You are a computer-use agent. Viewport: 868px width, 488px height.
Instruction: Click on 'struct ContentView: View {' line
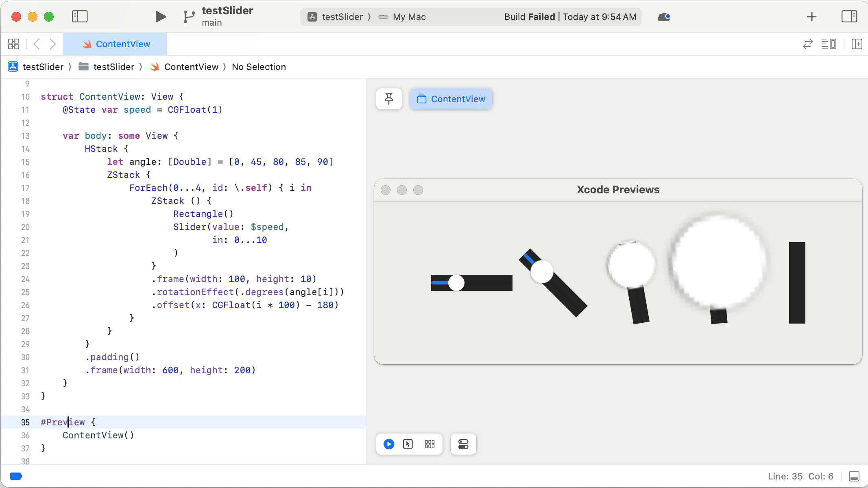point(112,96)
